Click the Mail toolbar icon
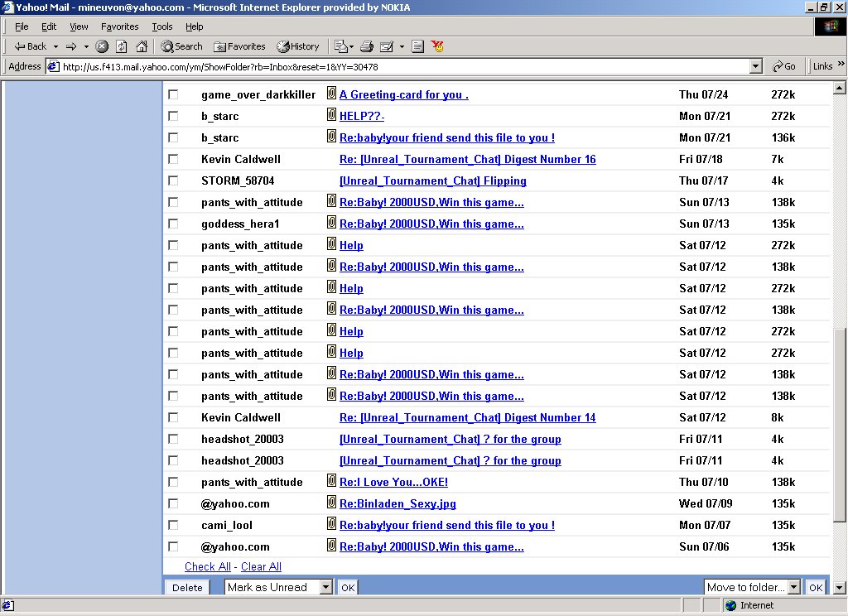Screen dimensions: 848x616 pos(340,46)
